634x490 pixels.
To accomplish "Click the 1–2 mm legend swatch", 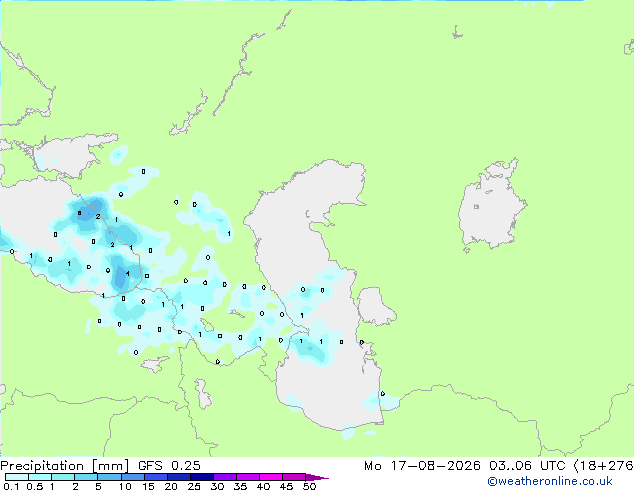I will (x=63, y=477).
